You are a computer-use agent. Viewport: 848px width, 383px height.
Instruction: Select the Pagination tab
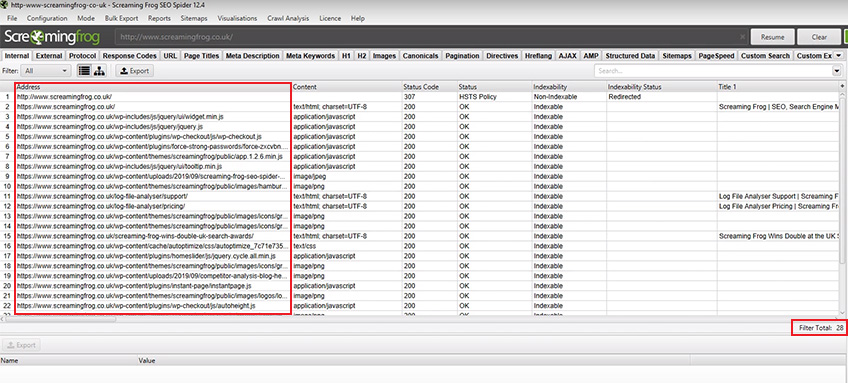[x=462, y=56]
